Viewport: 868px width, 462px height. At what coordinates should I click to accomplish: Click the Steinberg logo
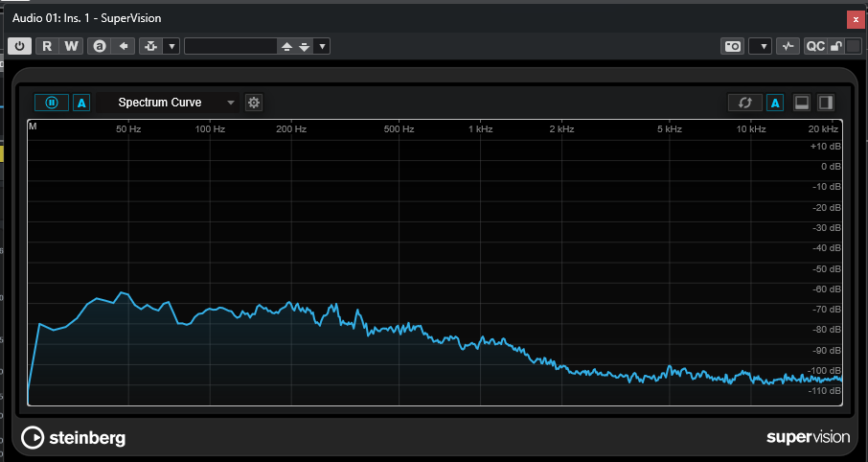73,438
